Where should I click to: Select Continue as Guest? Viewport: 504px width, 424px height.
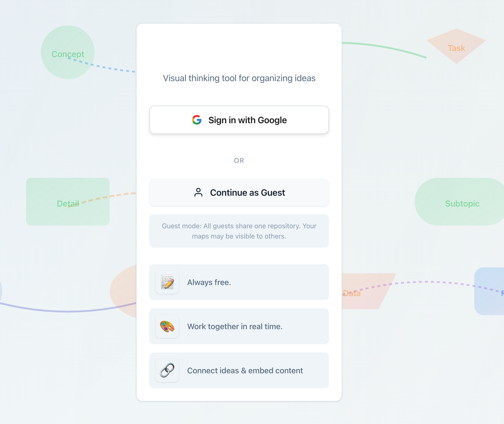point(239,192)
